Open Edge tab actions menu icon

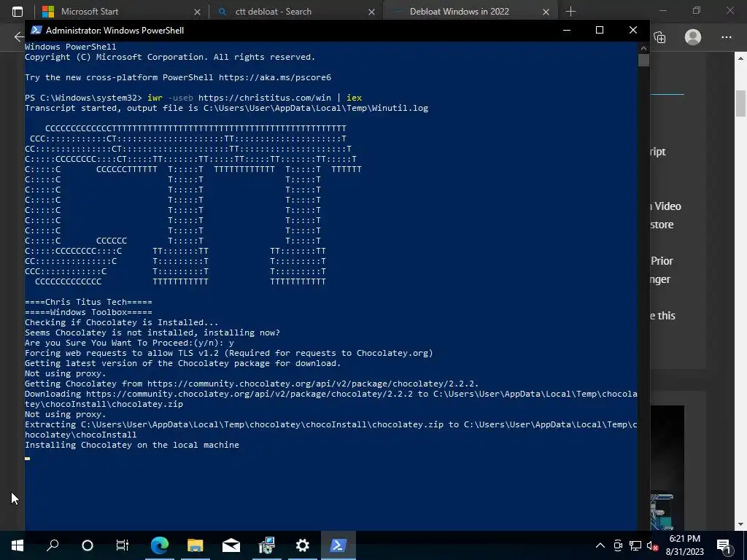18,12
